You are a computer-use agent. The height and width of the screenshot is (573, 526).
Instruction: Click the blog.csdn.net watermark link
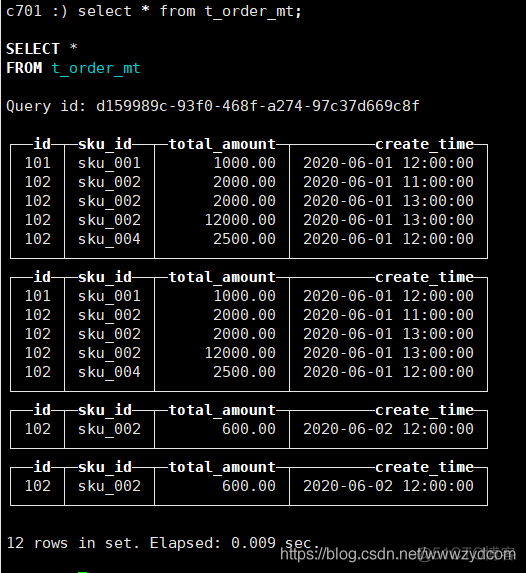tap(398, 554)
